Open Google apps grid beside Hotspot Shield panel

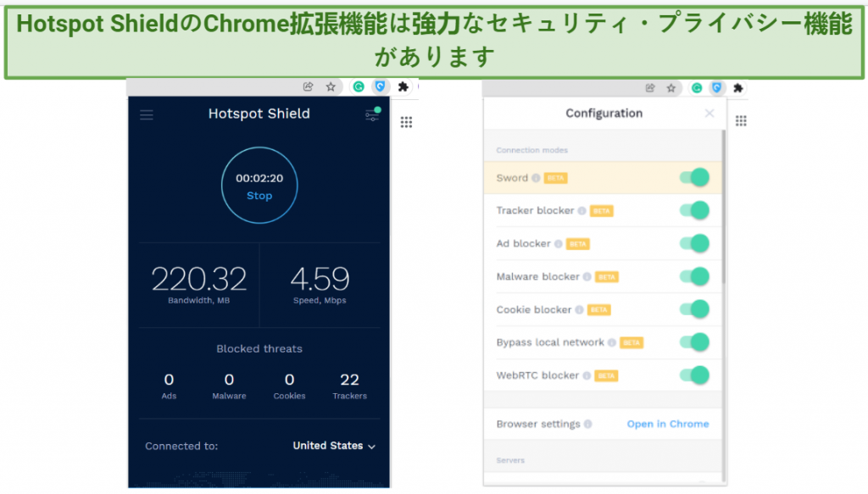[406, 122]
